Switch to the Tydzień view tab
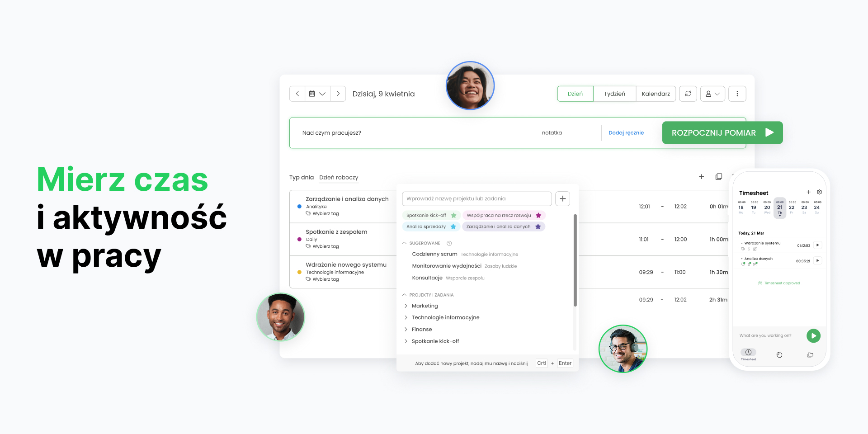 [614, 94]
